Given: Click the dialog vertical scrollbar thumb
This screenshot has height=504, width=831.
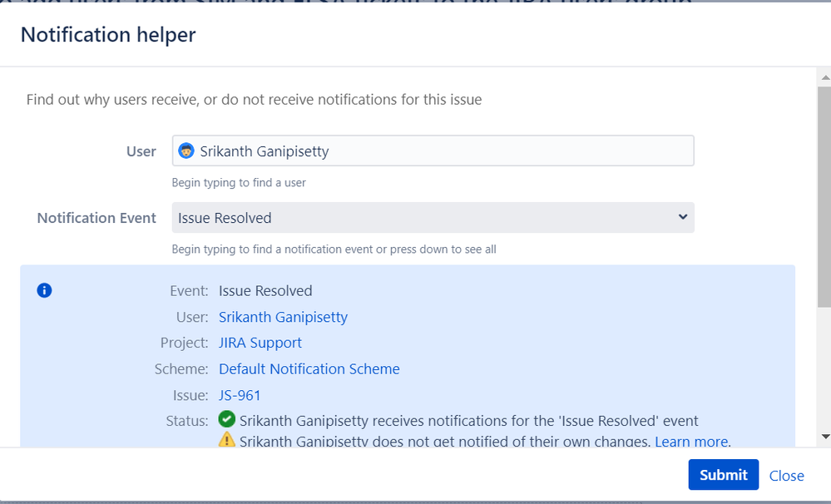Looking at the screenshot, I should pyautogui.click(x=824, y=197).
